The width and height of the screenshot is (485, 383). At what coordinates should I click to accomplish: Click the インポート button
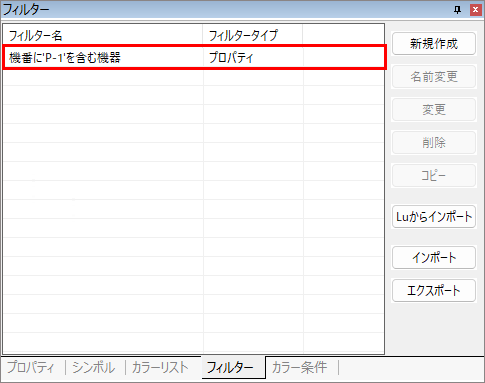434,257
